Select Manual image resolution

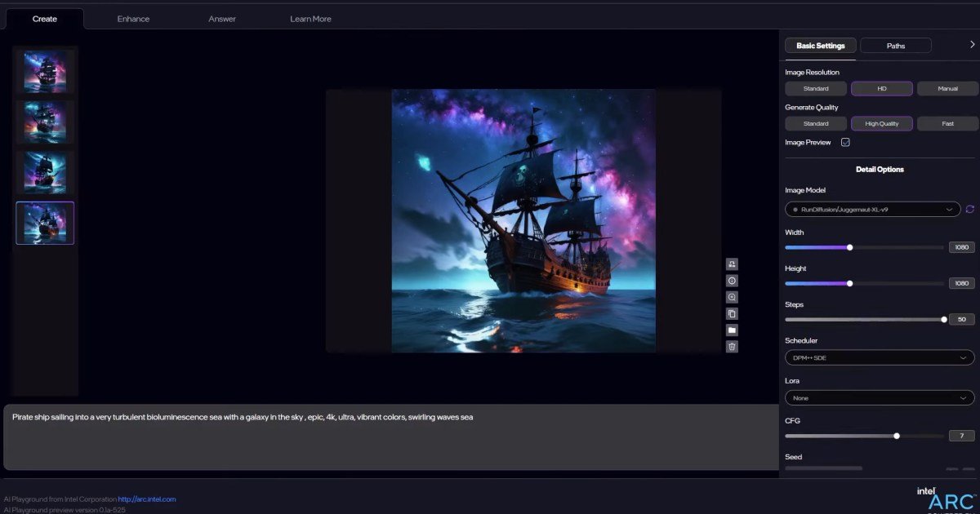coord(947,88)
